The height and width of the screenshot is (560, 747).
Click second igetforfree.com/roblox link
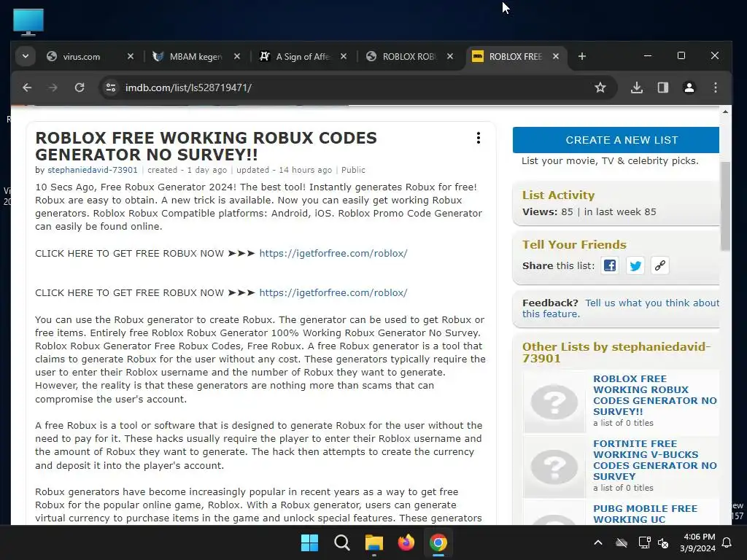click(333, 293)
